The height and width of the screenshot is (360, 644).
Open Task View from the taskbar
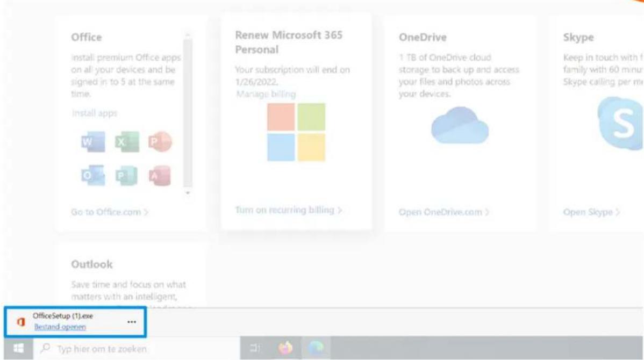[x=255, y=349]
